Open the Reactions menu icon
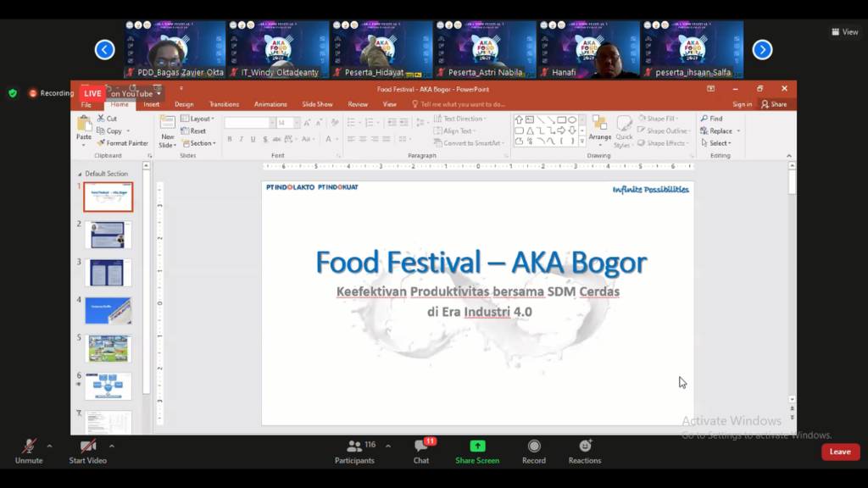The image size is (868, 488). tap(585, 446)
